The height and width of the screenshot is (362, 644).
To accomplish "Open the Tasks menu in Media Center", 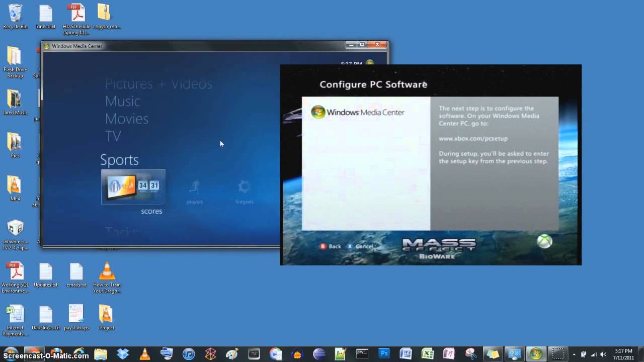I will coord(121,232).
